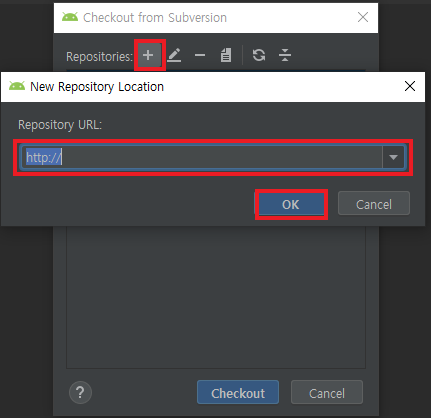431x418 pixels.
Task: Remove repository with the minus icon
Action: 200,55
